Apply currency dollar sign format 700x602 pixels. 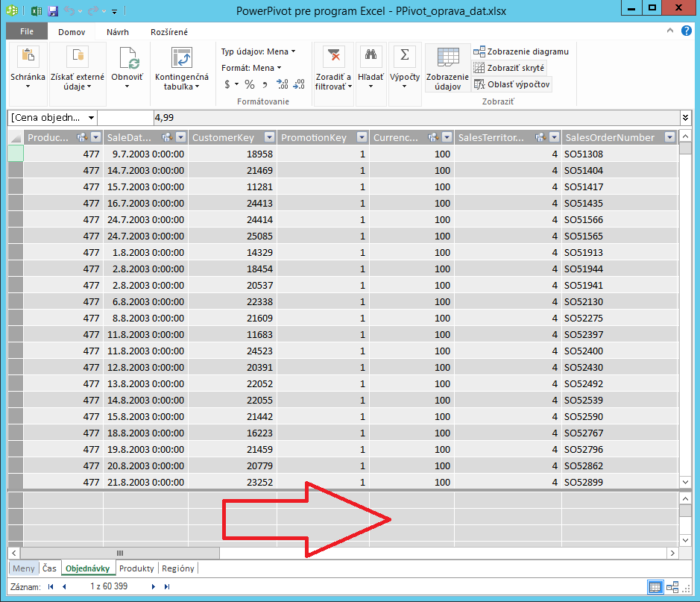point(227,84)
